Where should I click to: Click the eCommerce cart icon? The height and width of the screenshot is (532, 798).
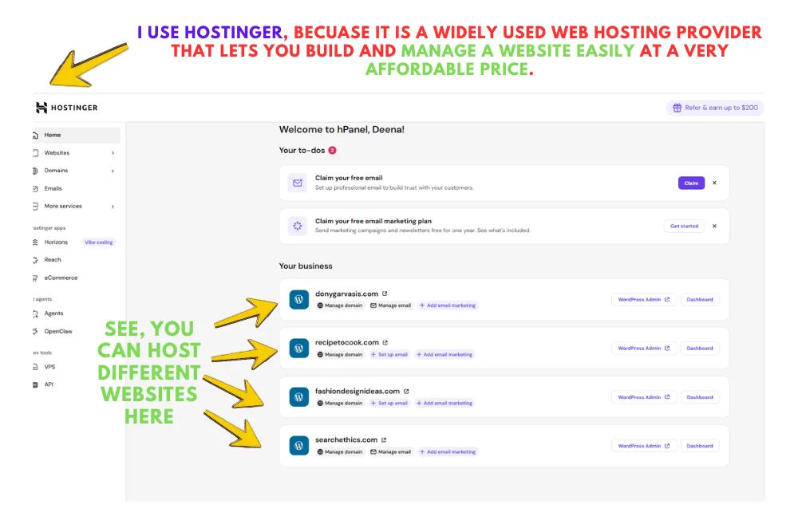point(35,278)
